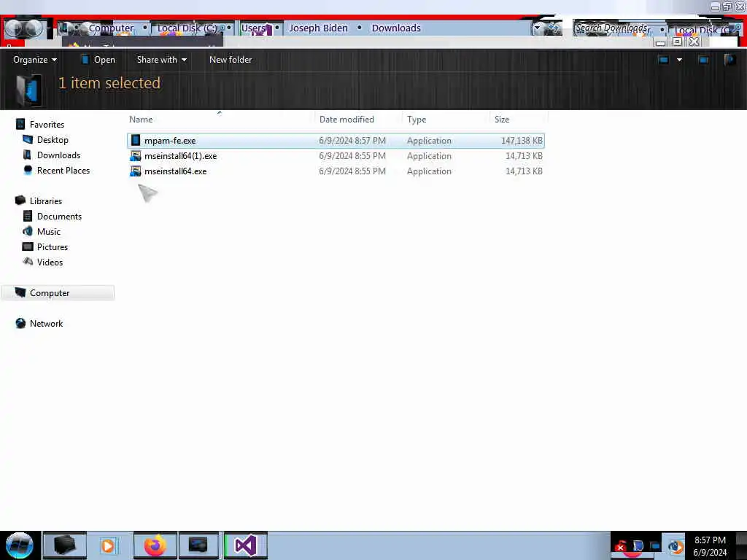The width and height of the screenshot is (747, 560).
Task: Click the Documents library icon
Action: click(28, 216)
